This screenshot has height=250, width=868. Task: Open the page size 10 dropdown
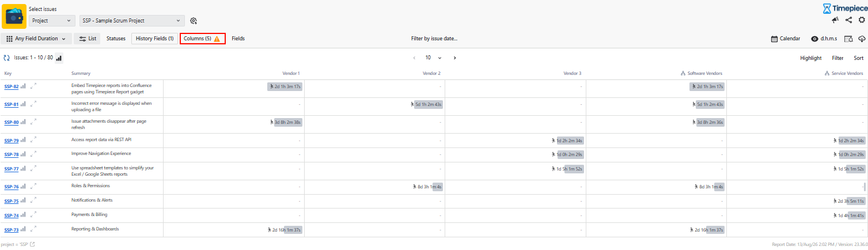pos(434,58)
